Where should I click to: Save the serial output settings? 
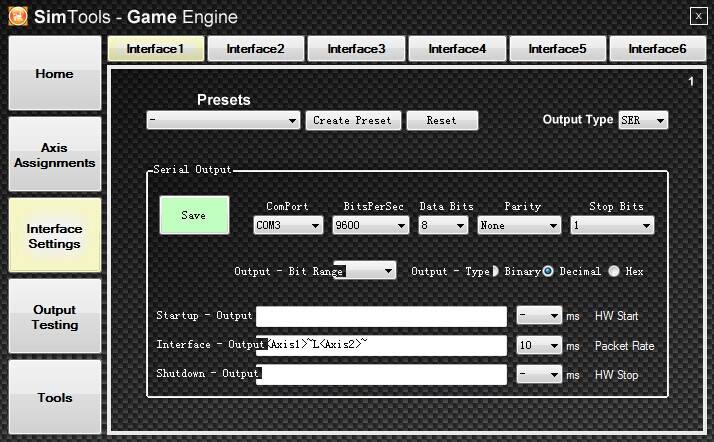tap(194, 215)
